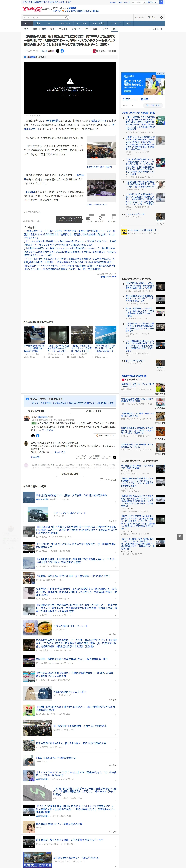Share article on Facebook from the title bar

[x=62, y=51]
